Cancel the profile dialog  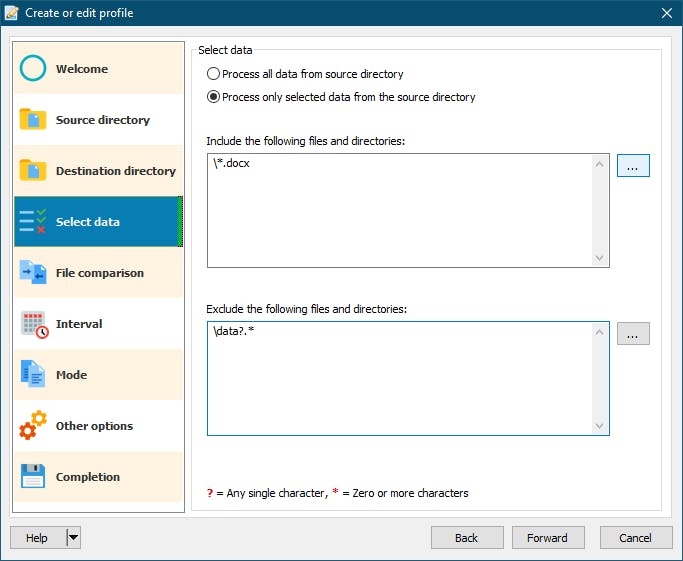click(x=635, y=538)
